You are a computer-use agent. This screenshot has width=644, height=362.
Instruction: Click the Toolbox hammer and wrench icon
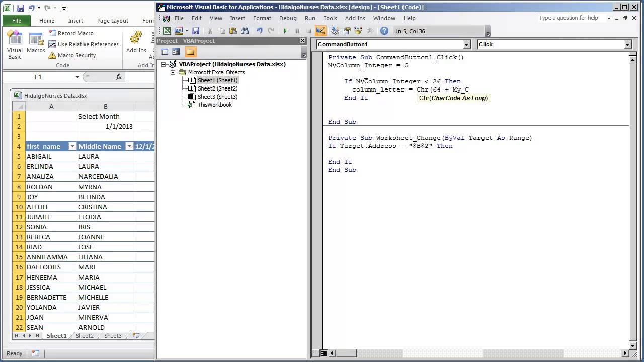pos(370,31)
